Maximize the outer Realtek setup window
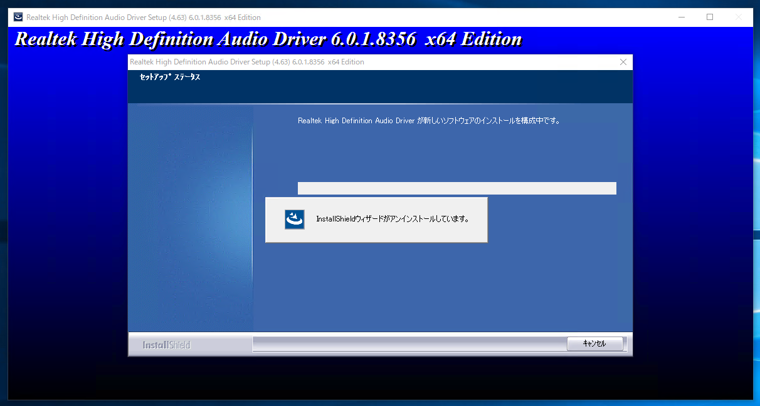The width and height of the screenshot is (760, 406). [710, 17]
